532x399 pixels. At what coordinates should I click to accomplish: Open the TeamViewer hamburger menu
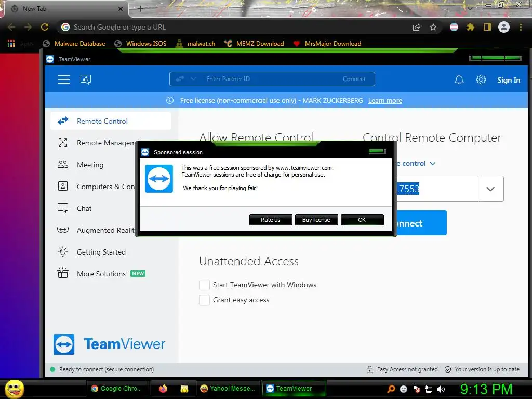point(64,79)
